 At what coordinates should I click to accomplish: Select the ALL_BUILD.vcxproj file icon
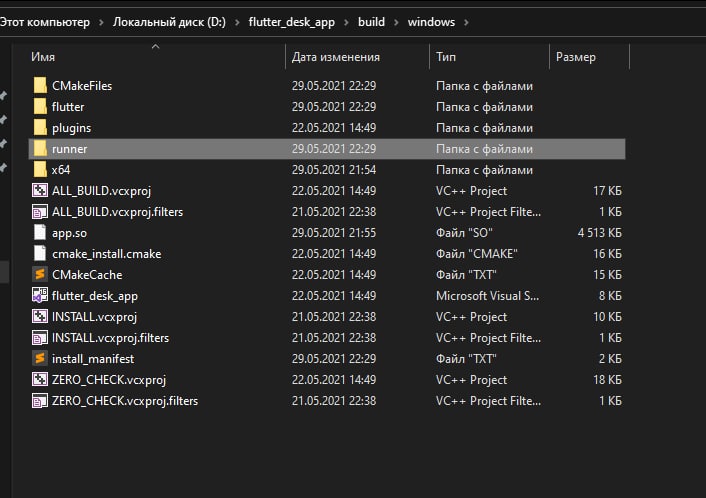(x=40, y=190)
